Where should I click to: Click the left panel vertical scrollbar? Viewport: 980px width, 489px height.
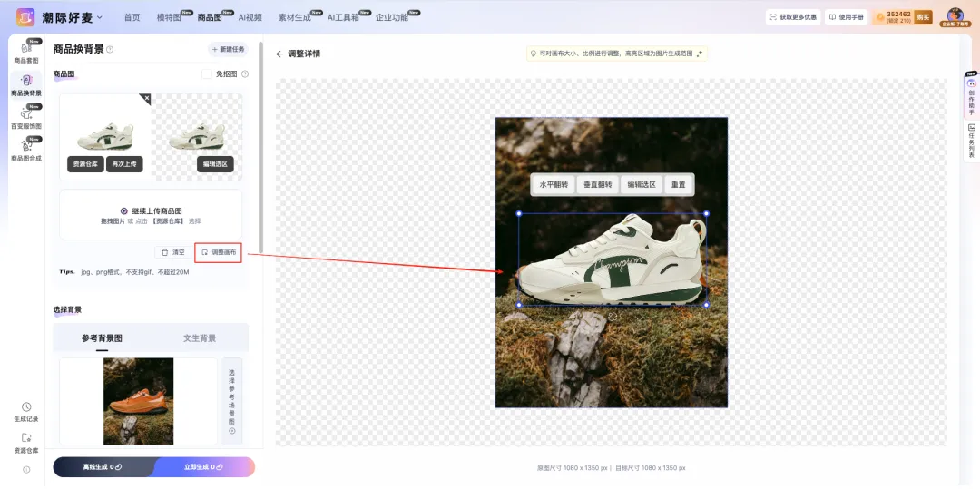pos(260,147)
